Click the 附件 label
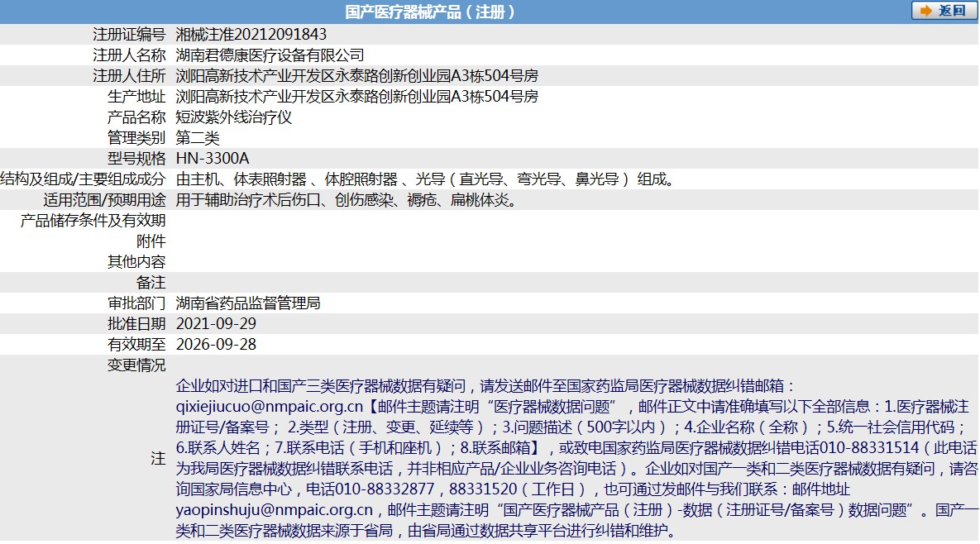 [151, 241]
